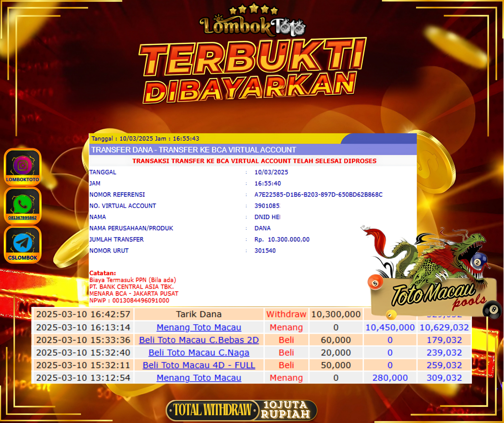Open Beli Toto Macau C.Bebas 2D link
The height and width of the screenshot is (423, 504).
[199, 340]
